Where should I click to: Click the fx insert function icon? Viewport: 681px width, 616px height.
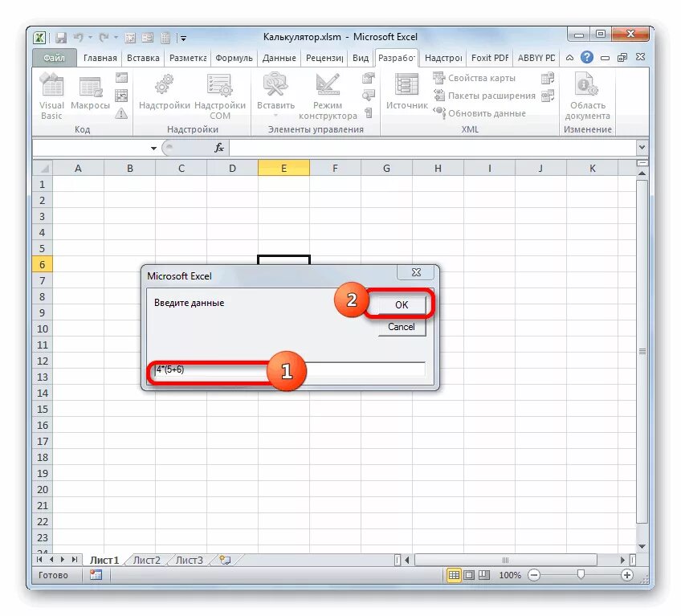[x=219, y=148]
